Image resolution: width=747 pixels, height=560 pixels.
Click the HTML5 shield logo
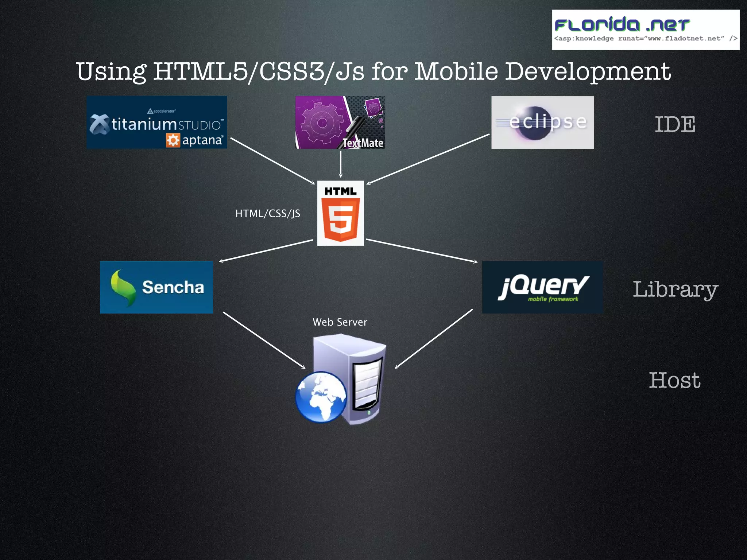click(340, 213)
